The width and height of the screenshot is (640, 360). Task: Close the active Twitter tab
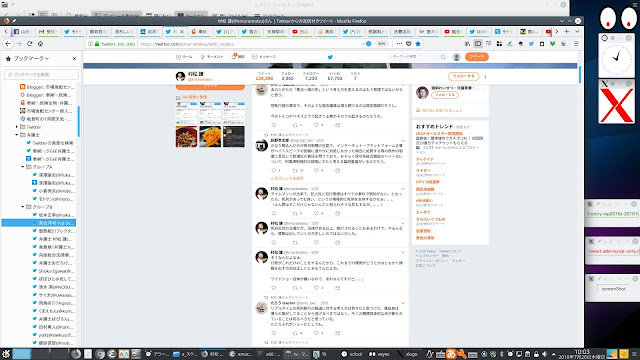(182, 31)
